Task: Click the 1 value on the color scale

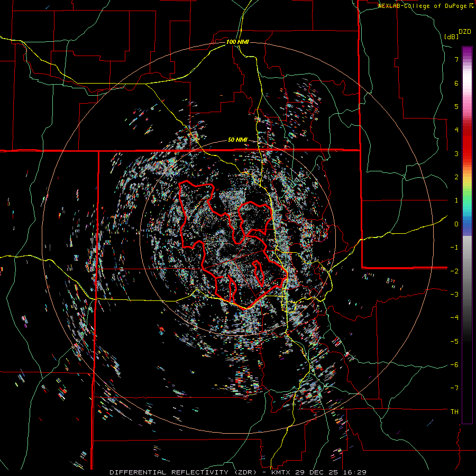Action: coord(456,200)
